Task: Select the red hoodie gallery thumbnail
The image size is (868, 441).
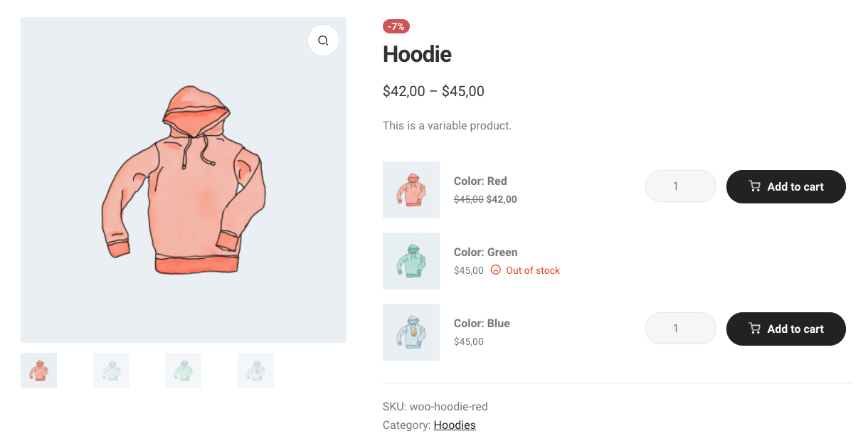Action: pos(38,371)
